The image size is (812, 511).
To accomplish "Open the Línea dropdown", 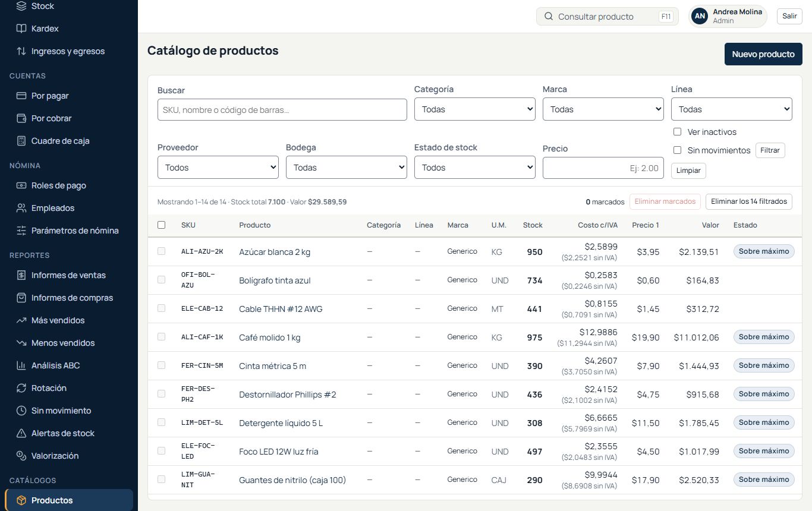I will tap(732, 109).
